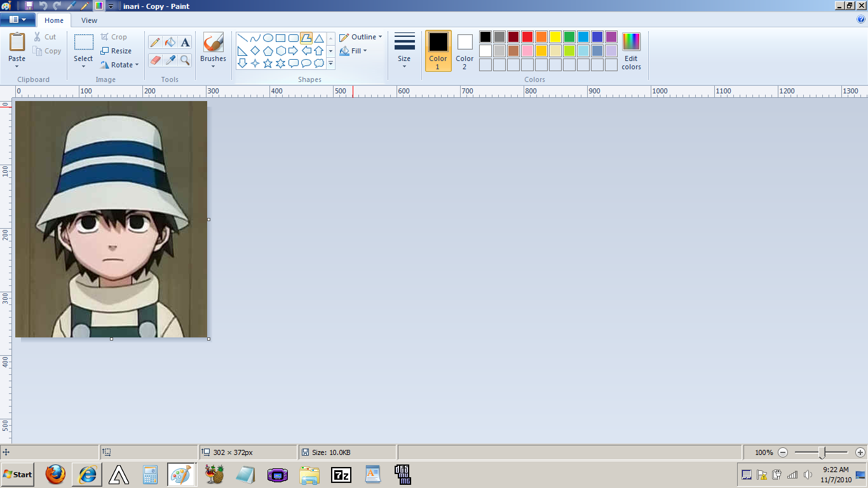Activate Color 1 foreground selector
The width and height of the screenshot is (868, 488).
(x=438, y=51)
